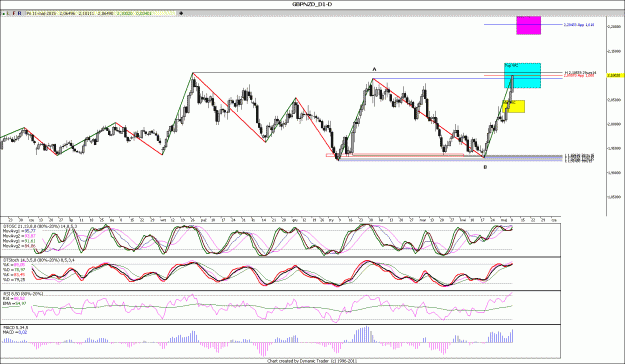
Task: Click the black diamond icon after data bar
Action: (181, 13)
